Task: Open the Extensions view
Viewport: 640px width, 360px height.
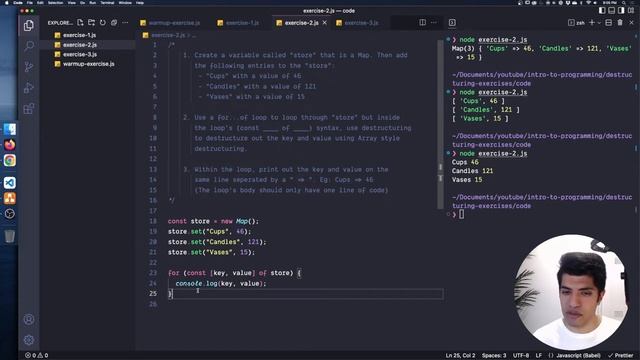Action: (29, 108)
